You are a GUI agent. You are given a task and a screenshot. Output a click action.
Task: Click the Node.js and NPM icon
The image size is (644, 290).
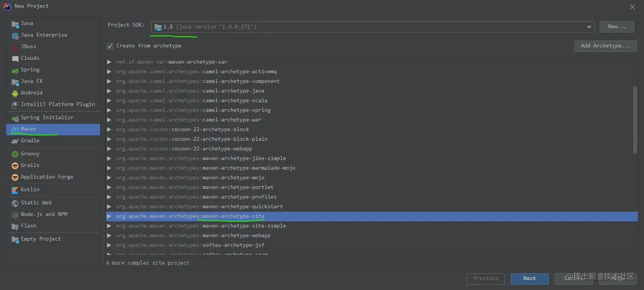point(15,215)
